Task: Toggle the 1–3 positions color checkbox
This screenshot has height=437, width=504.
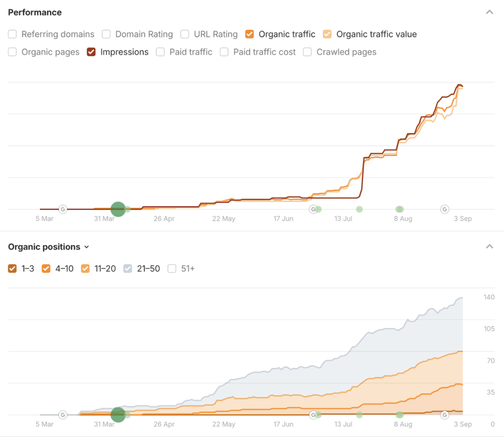Action: 13,269
